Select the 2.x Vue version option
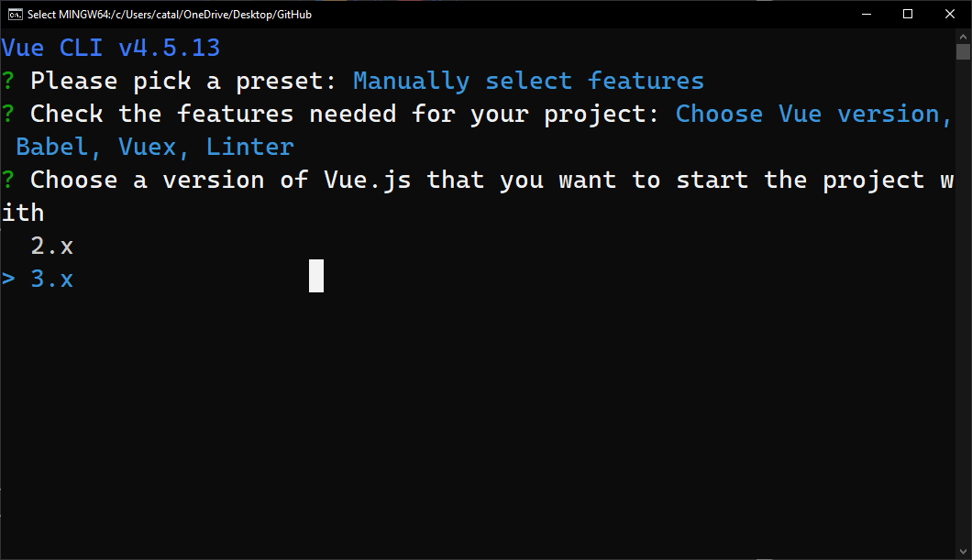Image resolution: width=972 pixels, height=560 pixels. (52, 247)
